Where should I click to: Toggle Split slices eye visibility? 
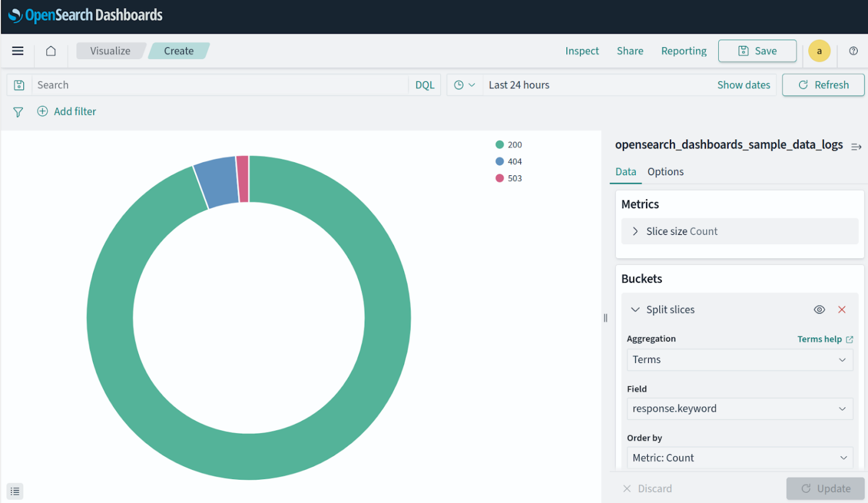[819, 310]
